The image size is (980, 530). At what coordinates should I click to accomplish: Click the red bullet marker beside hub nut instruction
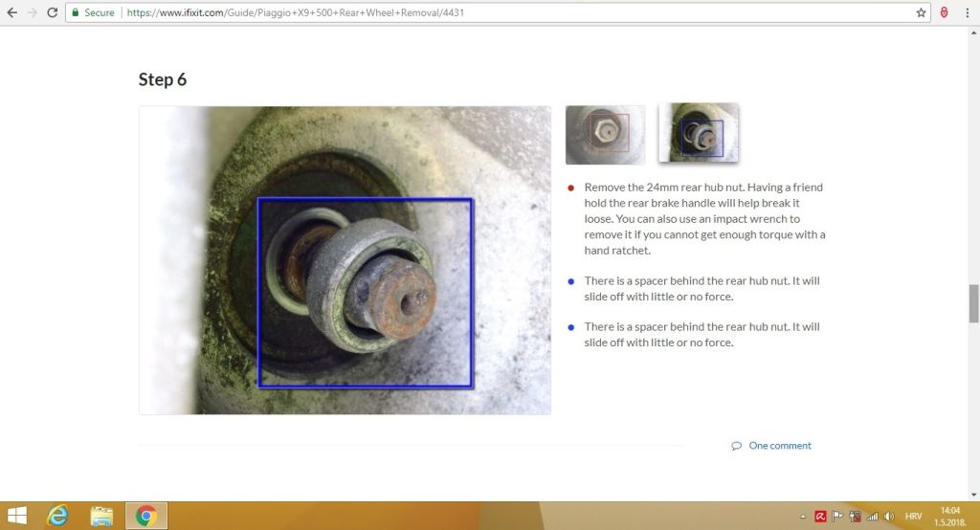tap(570, 188)
